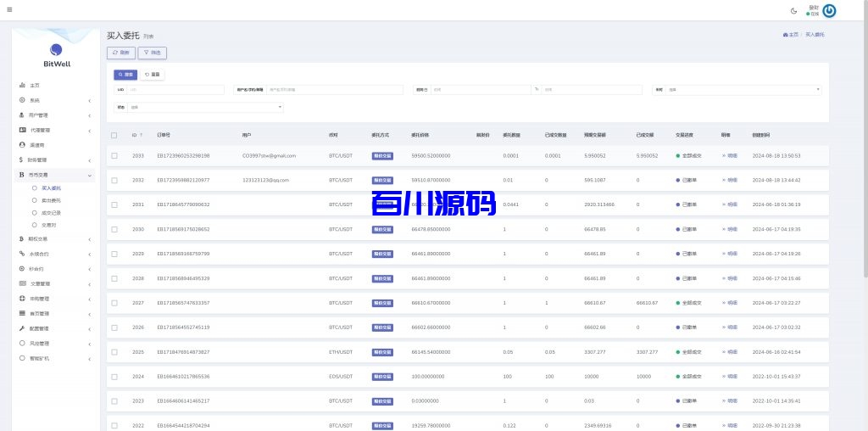Click the 买入委托 breadcrumb link
This screenshot has height=431, width=868.
[815, 35]
